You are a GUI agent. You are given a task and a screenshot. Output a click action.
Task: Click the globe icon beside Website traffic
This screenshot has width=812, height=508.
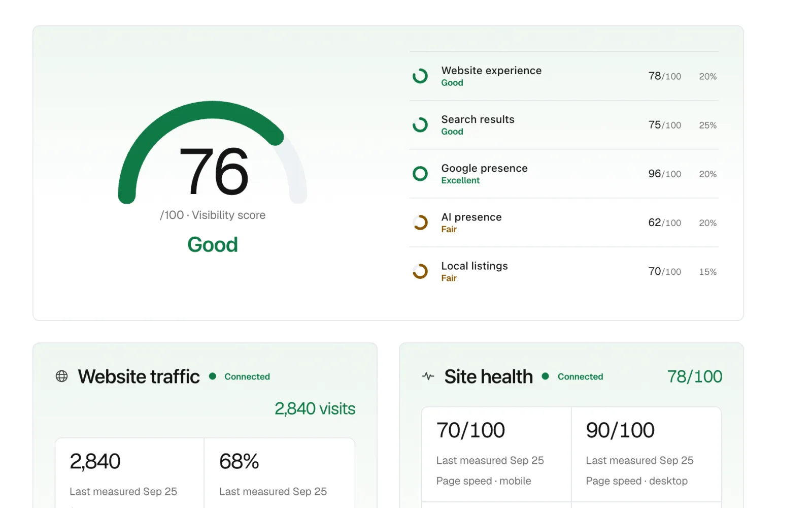click(x=62, y=376)
